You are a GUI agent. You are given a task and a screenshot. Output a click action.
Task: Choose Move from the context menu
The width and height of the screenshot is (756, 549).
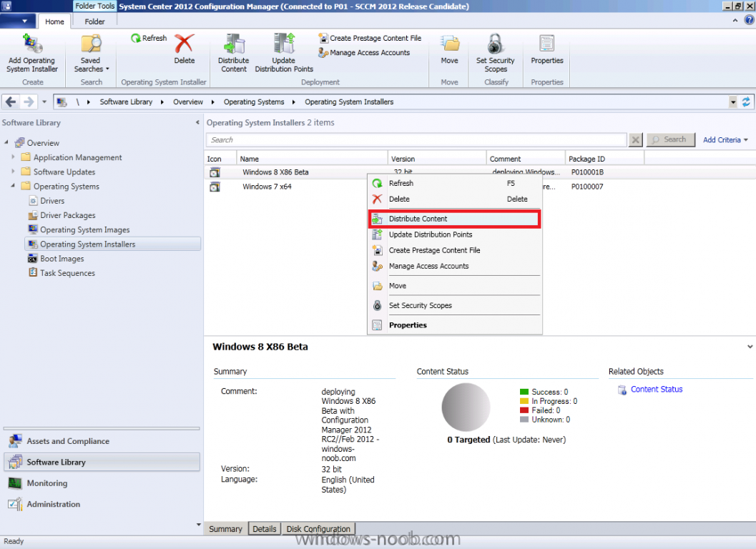click(454, 286)
